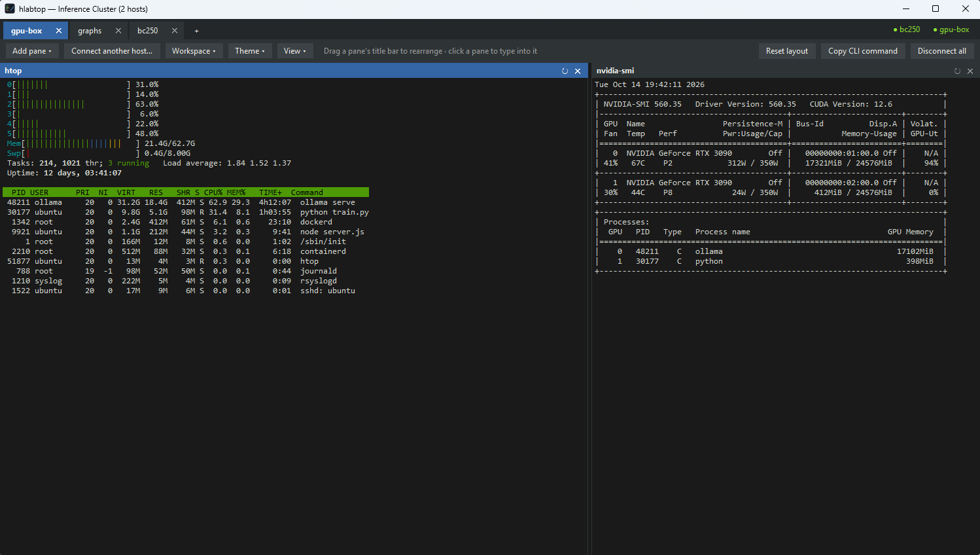This screenshot has width=980, height=555.
Task: Click Reset layout button
Action: coord(787,51)
